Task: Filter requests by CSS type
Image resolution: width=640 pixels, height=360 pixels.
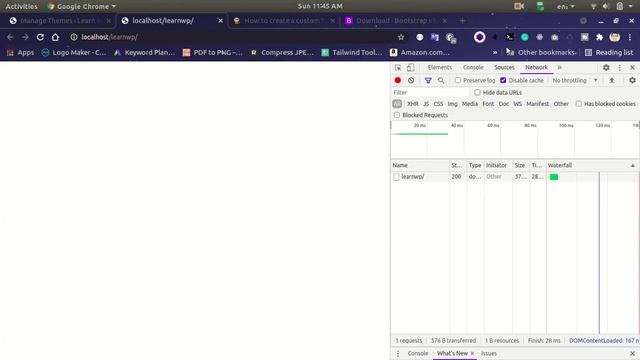Action: pos(438,104)
